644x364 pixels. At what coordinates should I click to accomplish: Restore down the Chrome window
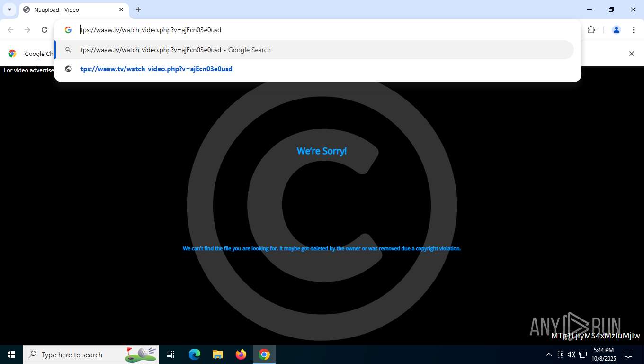611,9
